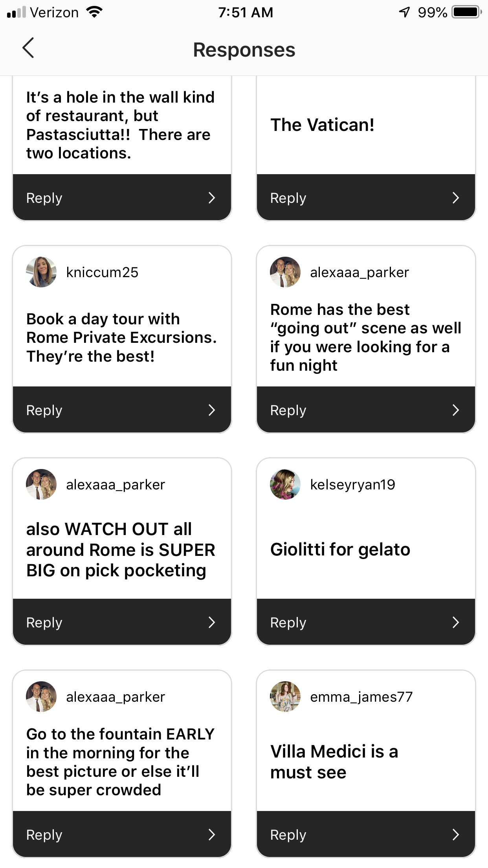Tap the back arrow icon

pyautogui.click(x=28, y=48)
